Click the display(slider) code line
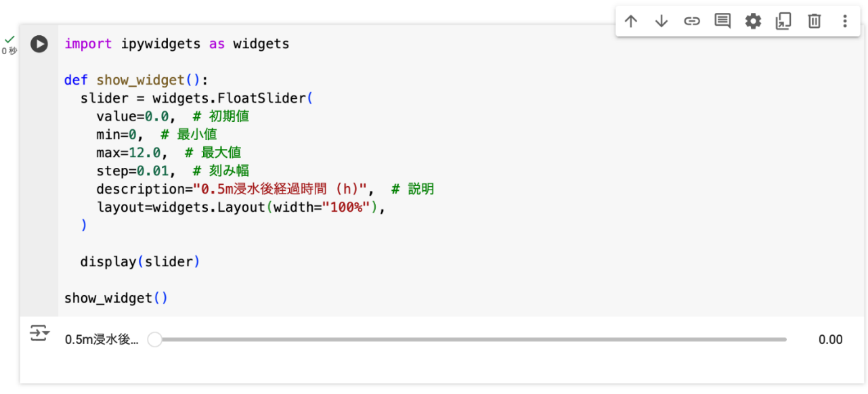 (x=140, y=262)
